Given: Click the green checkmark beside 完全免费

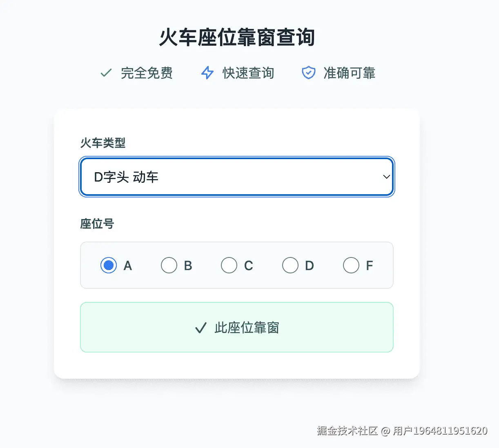Looking at the screenshot, I should tap(106, 73).
